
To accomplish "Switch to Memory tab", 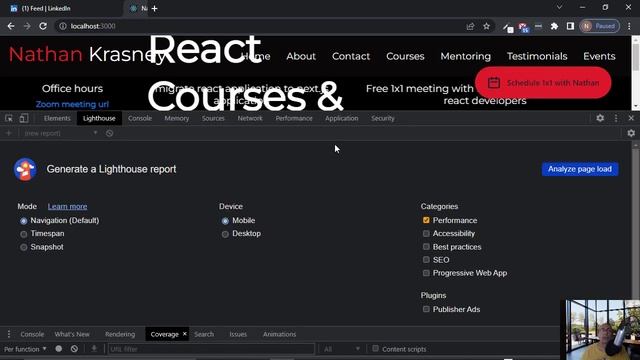I will click(177, 118).
